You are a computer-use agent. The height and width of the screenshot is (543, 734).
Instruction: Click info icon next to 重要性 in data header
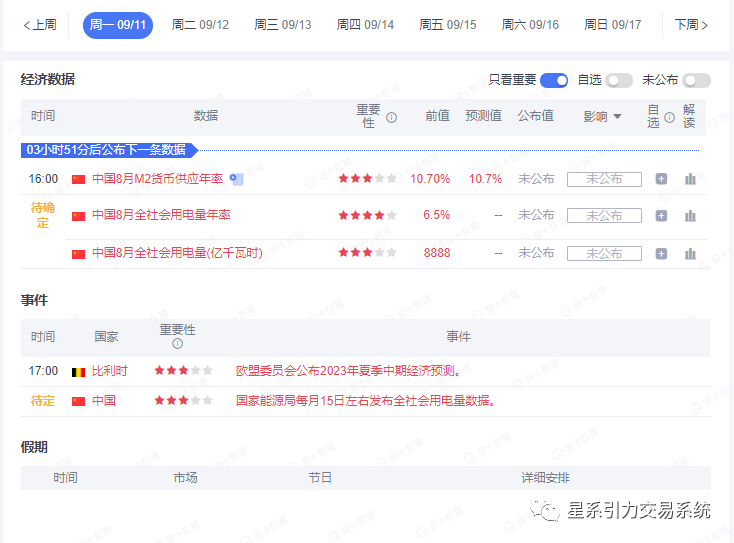391,117
